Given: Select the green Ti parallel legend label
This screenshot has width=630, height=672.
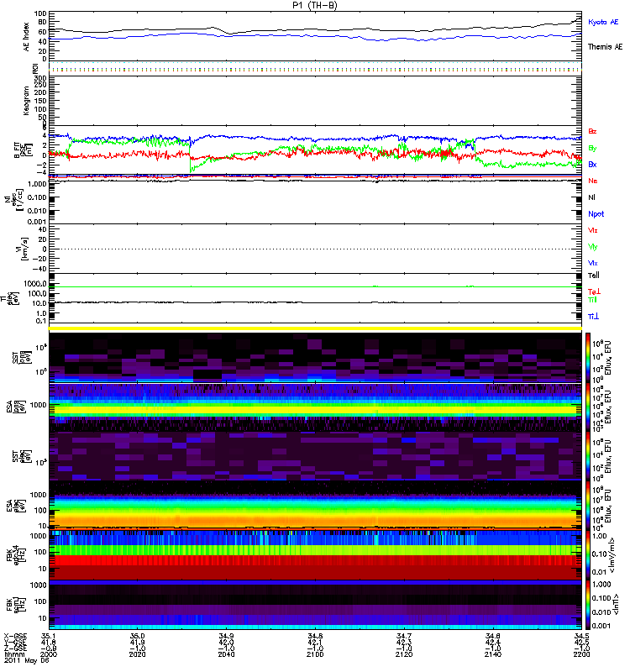Looking at the screenshot, I should (x=592, y=300).
